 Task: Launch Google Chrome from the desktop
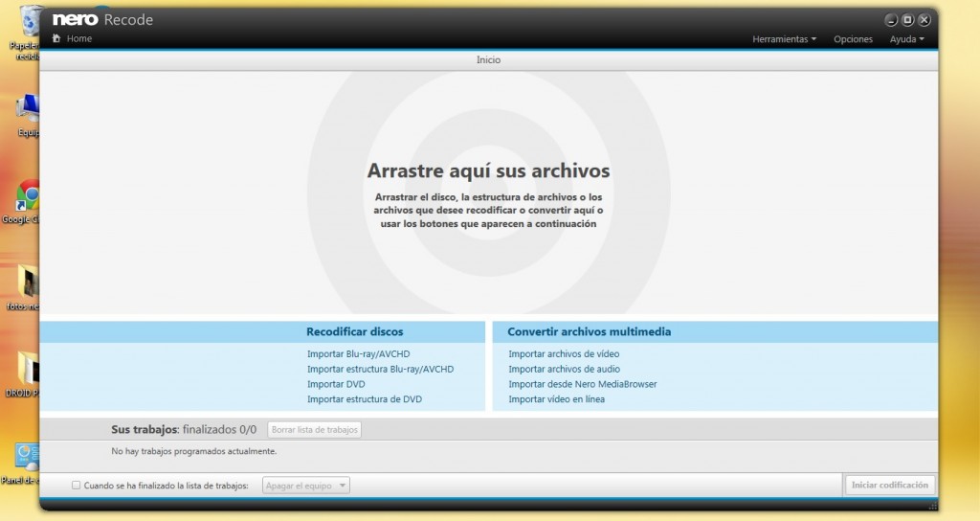29,196
